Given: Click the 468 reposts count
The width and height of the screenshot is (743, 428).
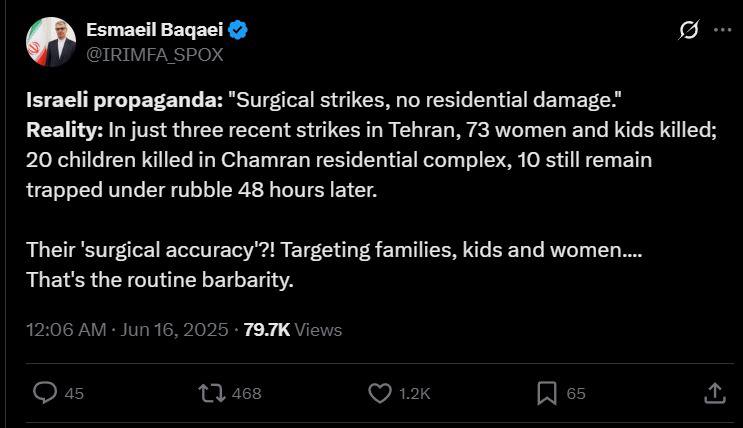Looking at the screenshot, I should (246, 393).
